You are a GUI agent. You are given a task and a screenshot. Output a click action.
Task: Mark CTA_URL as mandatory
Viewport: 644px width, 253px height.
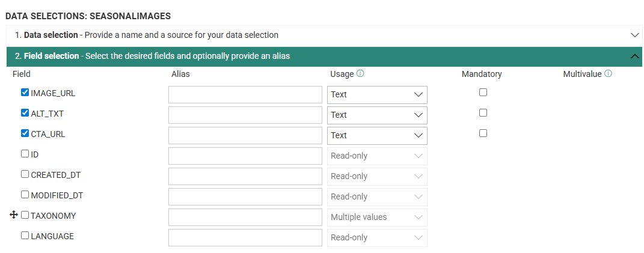click(x=483, y=133)
